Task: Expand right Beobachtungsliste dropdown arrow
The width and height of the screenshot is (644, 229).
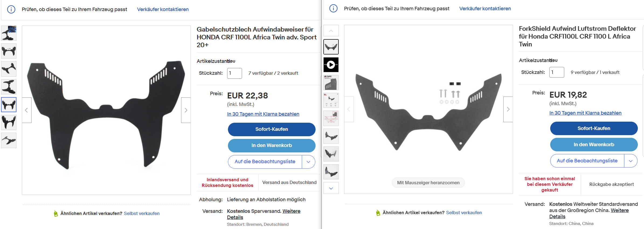Action: (x=631, y=161)
